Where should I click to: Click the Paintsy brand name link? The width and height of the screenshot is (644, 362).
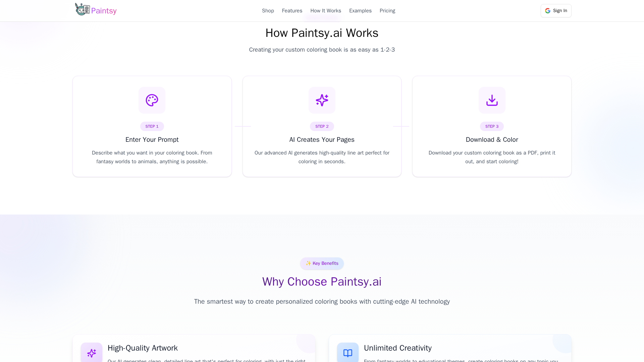[104, 11]
